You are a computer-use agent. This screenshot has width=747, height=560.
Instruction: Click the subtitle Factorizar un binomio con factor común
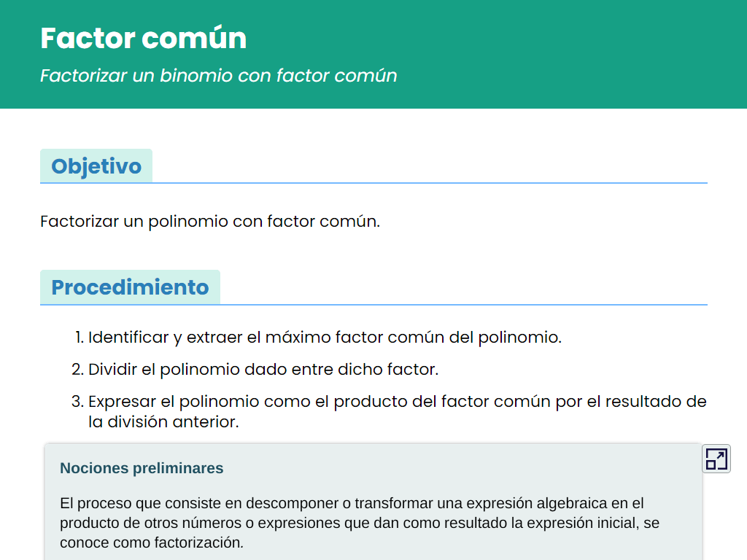coord(219,76)
